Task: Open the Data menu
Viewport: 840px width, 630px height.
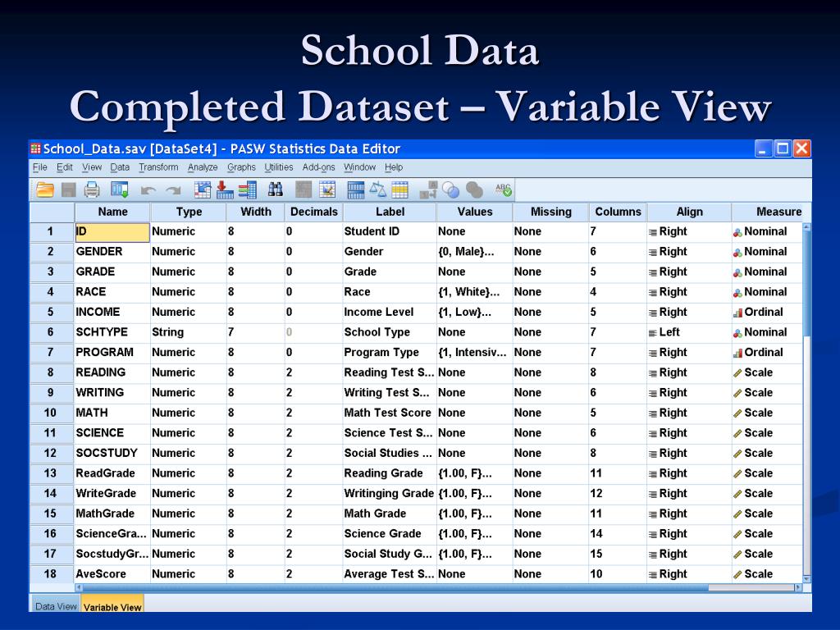Action: (120, 167)
